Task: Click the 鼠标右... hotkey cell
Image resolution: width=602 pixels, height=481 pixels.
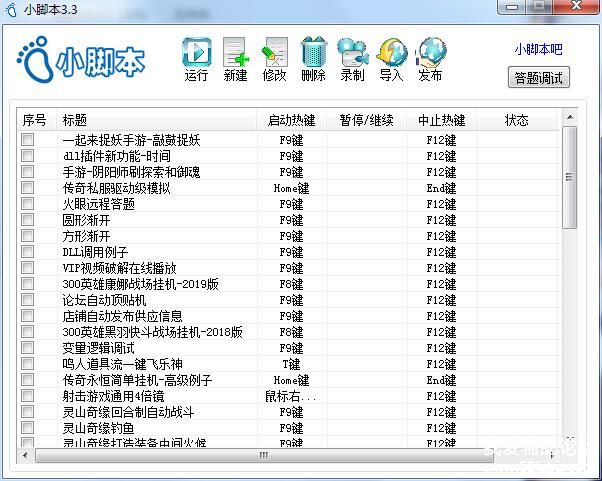Action: tap(291, 396)
